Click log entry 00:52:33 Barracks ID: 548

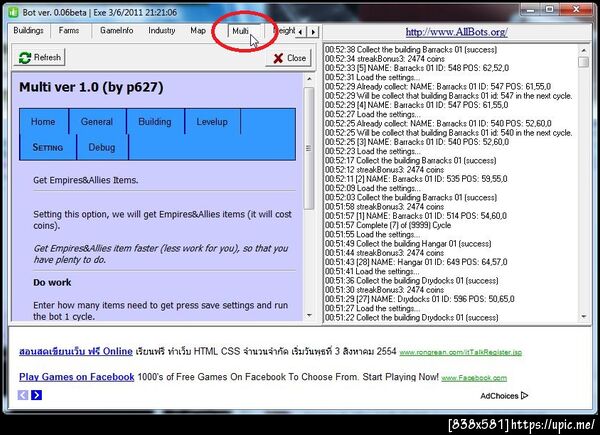(x=417, y=68)
